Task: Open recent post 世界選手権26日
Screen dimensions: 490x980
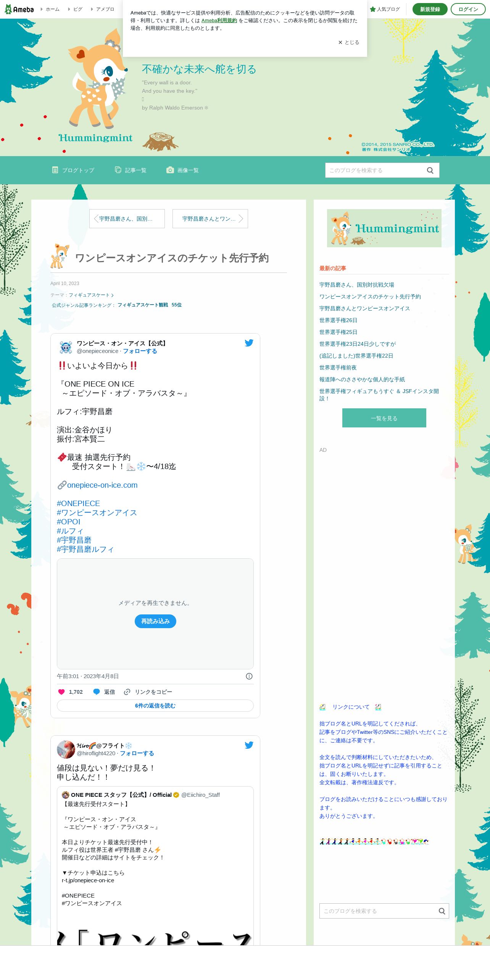Action: 338,320
